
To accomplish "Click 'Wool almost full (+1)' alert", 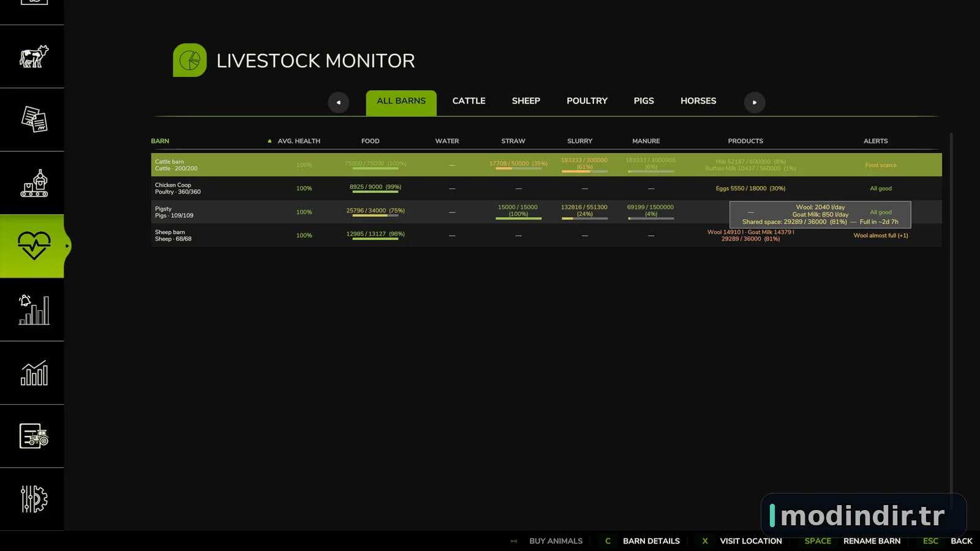I will coord(881,236).
